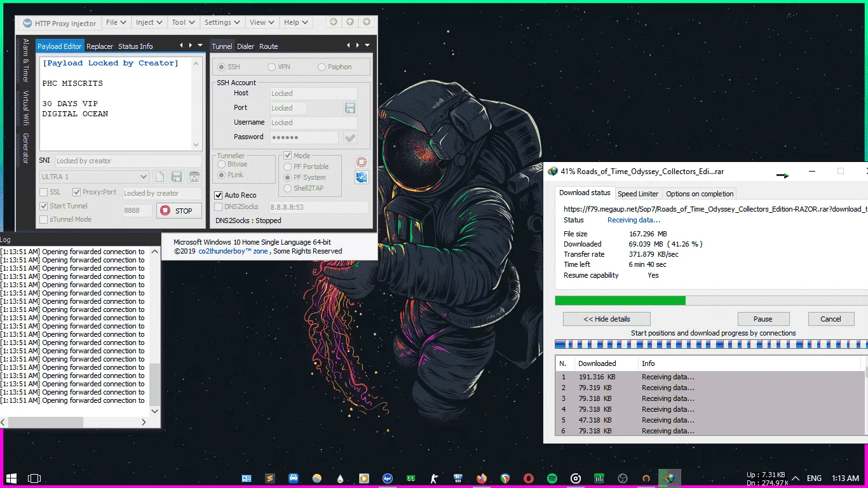Screen dimensions: 868x488
Task: Click the checkmark icon next to Password field
Action: pyautogui.click(x=349, y=137)
